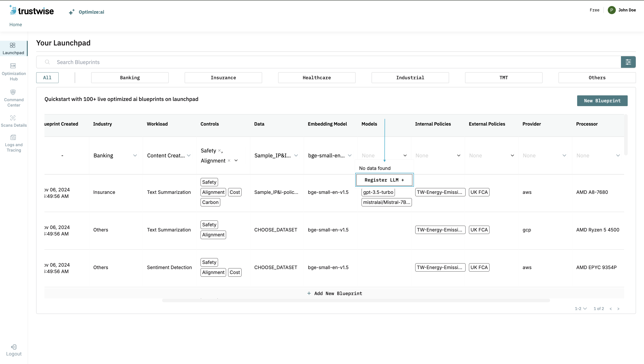Switch to the Insurance industry tab
Screen dimensions: 644x364
(223, 78)
